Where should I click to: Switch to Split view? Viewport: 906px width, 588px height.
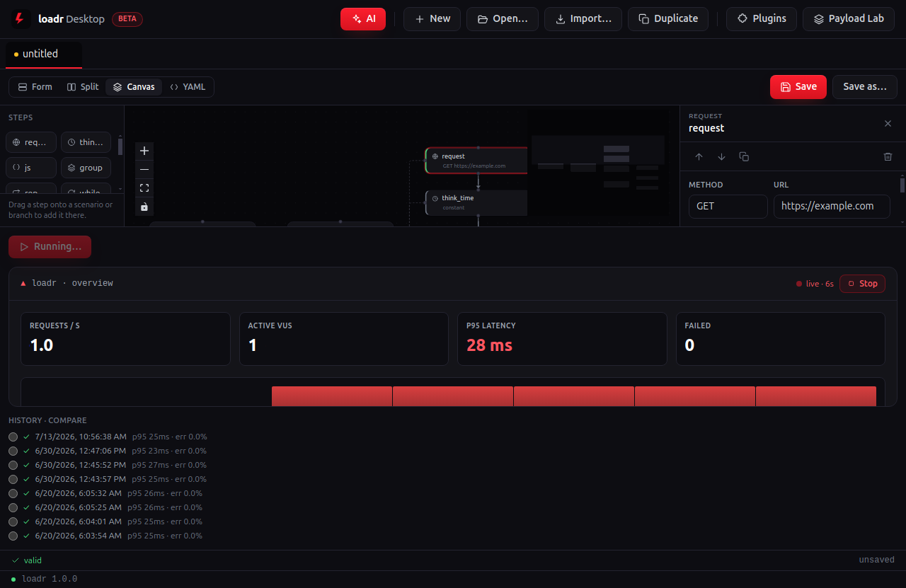83,87
